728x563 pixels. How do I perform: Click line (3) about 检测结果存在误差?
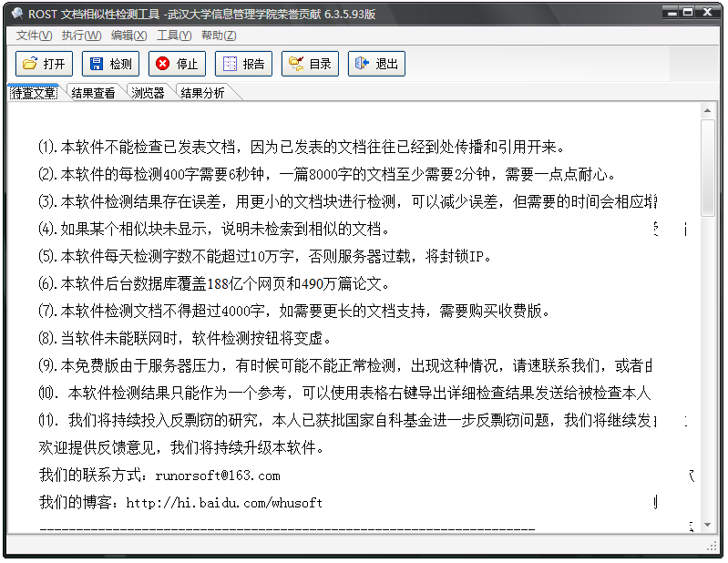click(348, 201)
